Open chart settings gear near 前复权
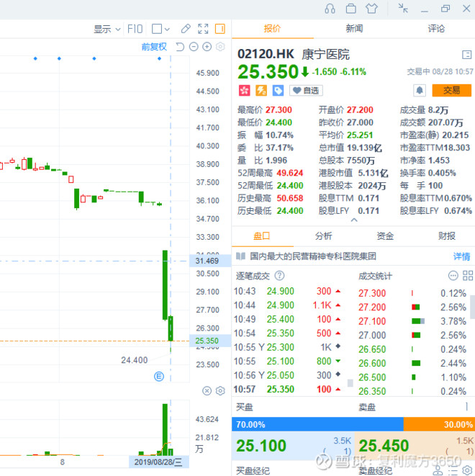 (x=220, y=47)
